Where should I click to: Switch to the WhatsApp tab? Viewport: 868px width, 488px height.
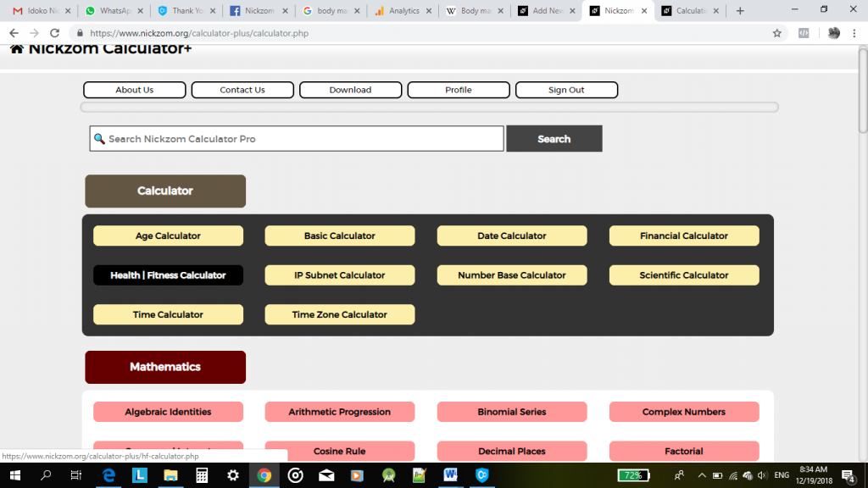pos(114,10)
